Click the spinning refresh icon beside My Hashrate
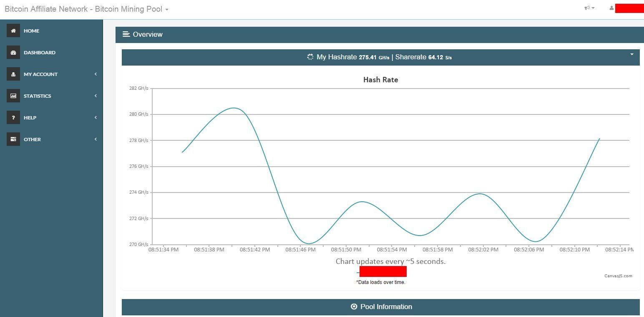The width and height of the screenshot is (644, 317). click(310, 57)
